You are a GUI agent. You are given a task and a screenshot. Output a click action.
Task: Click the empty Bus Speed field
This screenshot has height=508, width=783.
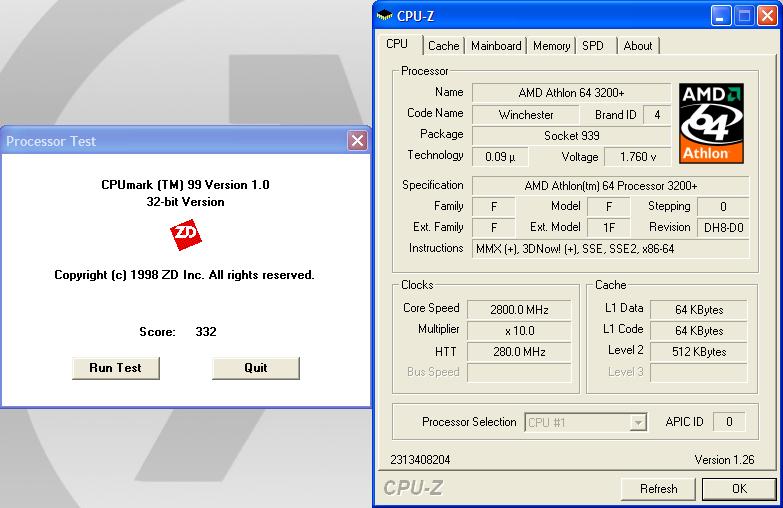(519, 373)
